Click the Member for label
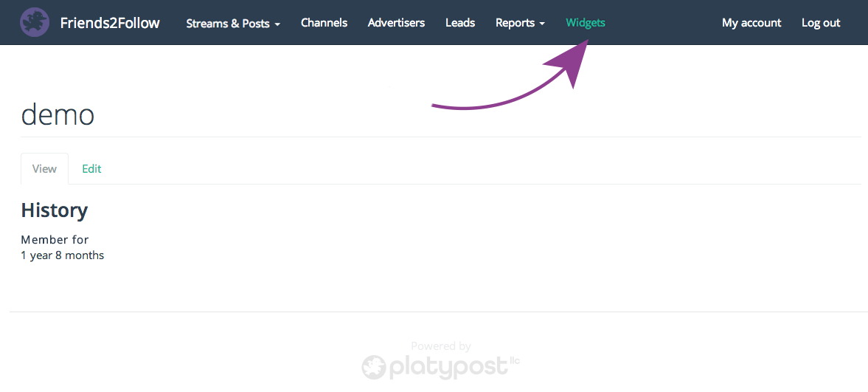This screenshot has height=392, width=868. click(x=55, y=240)
